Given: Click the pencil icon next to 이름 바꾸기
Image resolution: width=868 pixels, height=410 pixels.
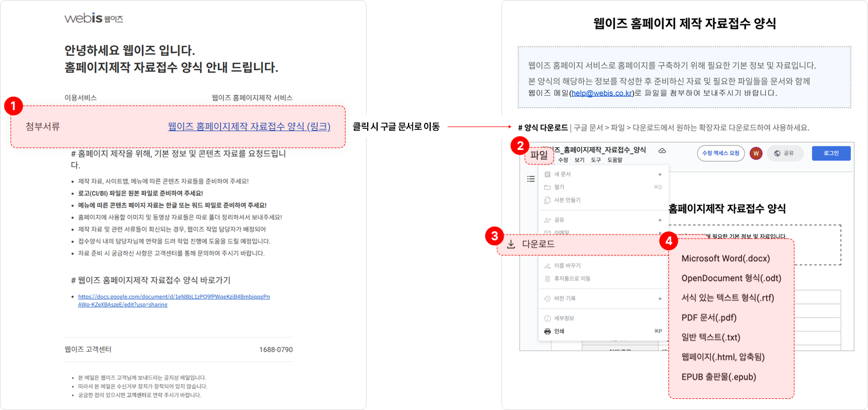Looking at the screenshot, I should pos(547,266).
